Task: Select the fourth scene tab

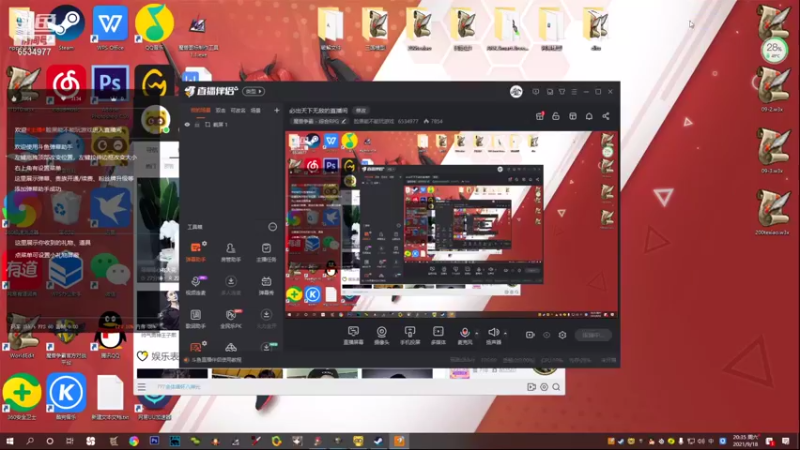Action: [x=256, y=110]
